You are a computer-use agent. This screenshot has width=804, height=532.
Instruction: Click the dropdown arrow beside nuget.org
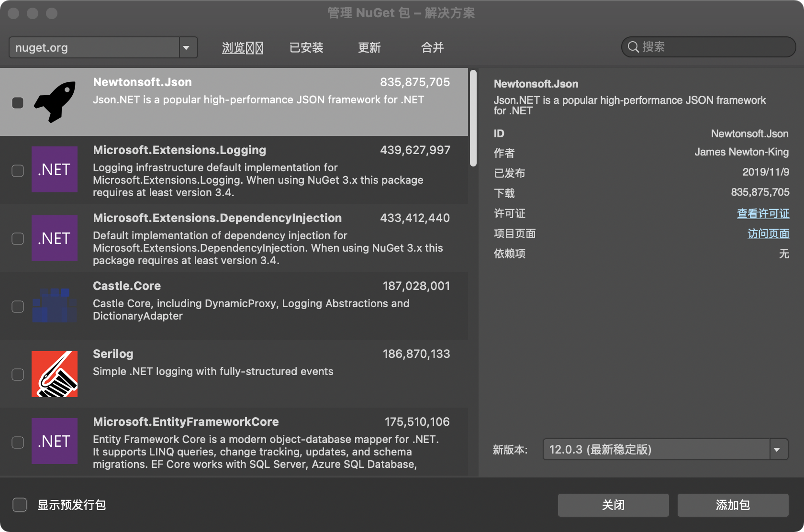(187, 47)
